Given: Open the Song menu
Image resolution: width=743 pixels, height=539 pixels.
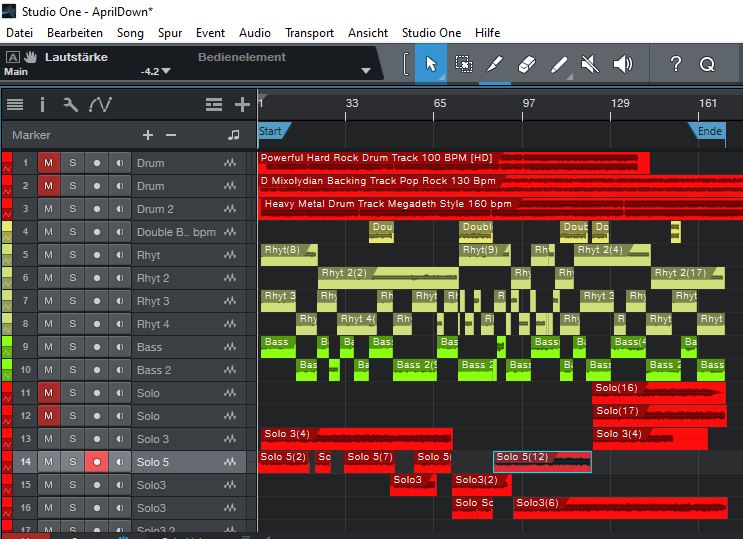Looking at the screenshot, I should 130,33.
